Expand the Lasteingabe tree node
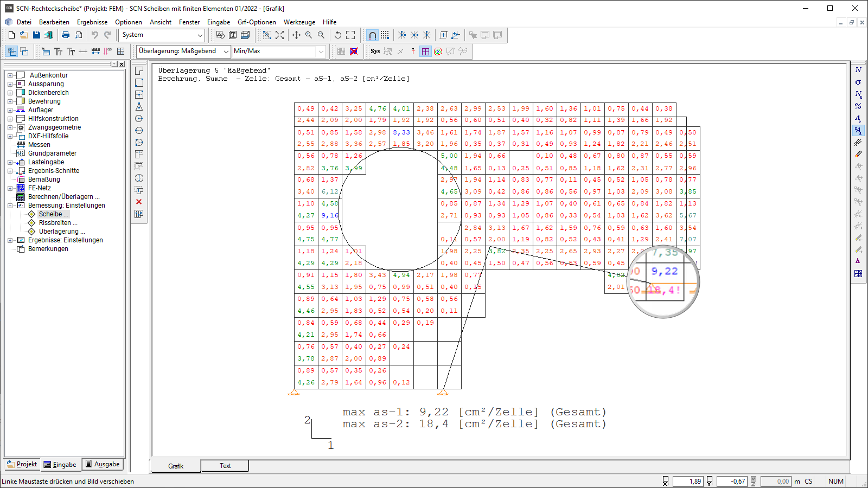Viewport: 868px width, 488px height. [10, 162]
